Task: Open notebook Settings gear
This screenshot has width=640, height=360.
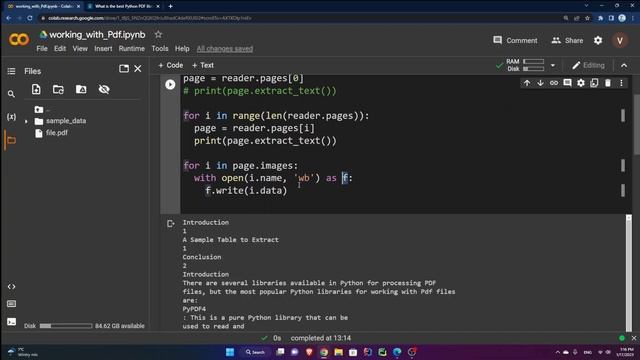Action: coord(598,40)
